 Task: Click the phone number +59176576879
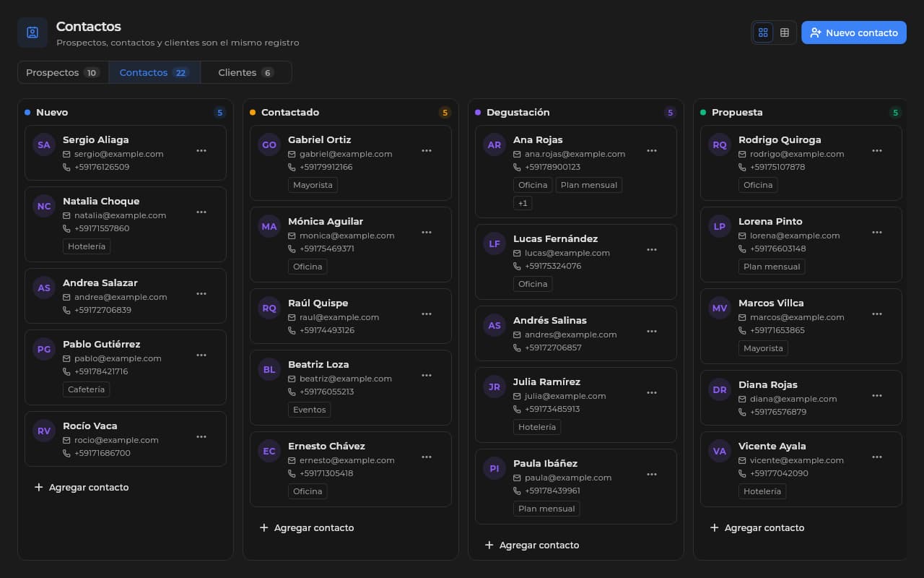point(777,412)
